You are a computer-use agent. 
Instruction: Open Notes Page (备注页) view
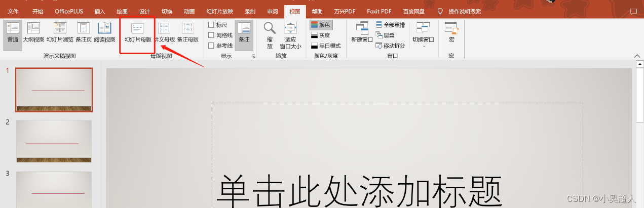tap(84, 33)
